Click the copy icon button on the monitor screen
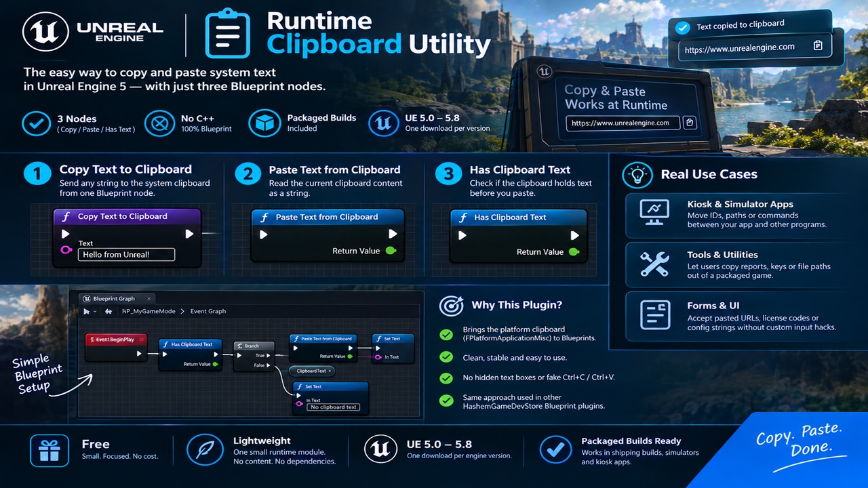The width and height of the screenshot is (868, 488). pyautogui.click(x=690, y=123)
